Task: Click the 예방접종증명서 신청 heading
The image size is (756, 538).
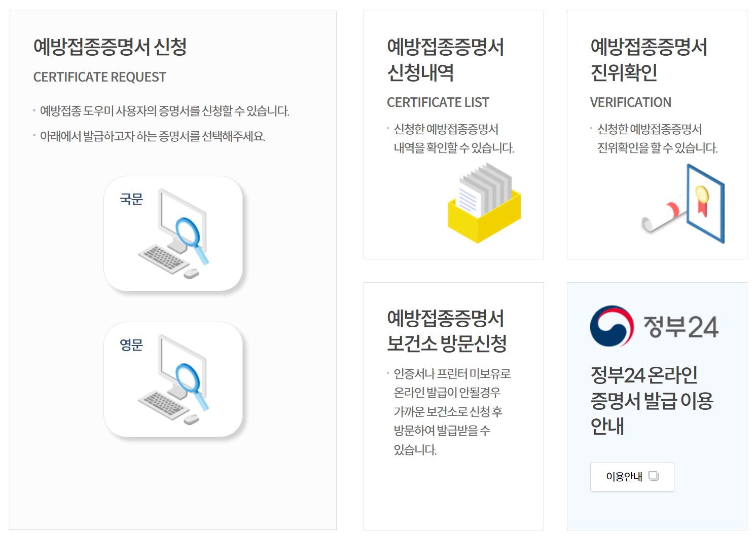Action: coord(110,47)
